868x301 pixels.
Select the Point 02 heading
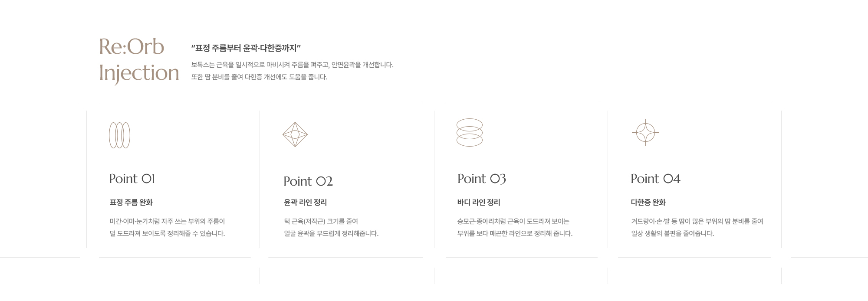pyautogui.click(x=308, y=181)
